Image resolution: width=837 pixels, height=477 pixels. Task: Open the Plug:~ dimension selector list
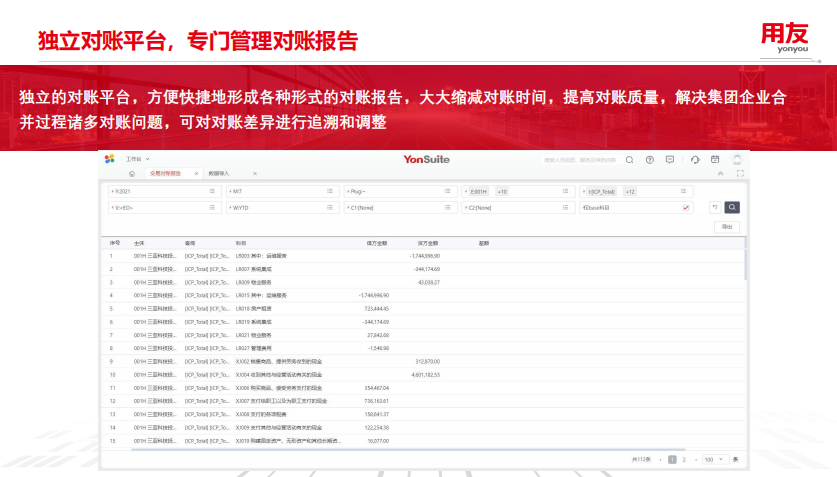(x=448, y=191)
